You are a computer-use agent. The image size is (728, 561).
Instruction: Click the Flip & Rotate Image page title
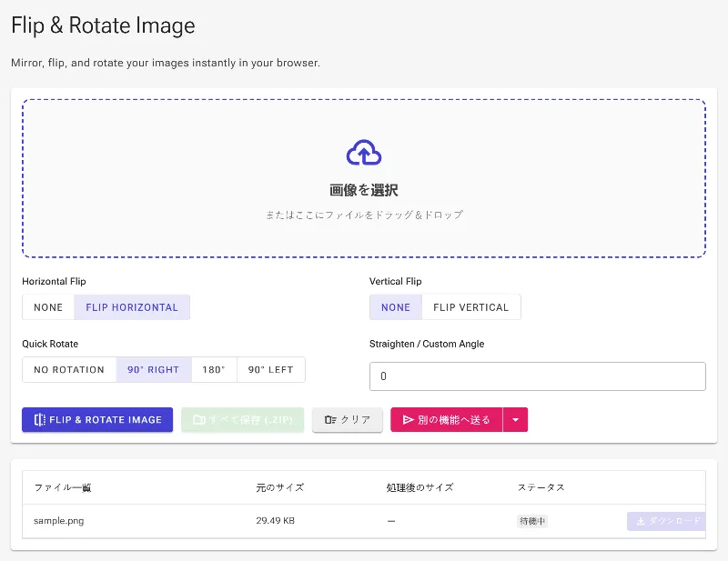(103, 25)
